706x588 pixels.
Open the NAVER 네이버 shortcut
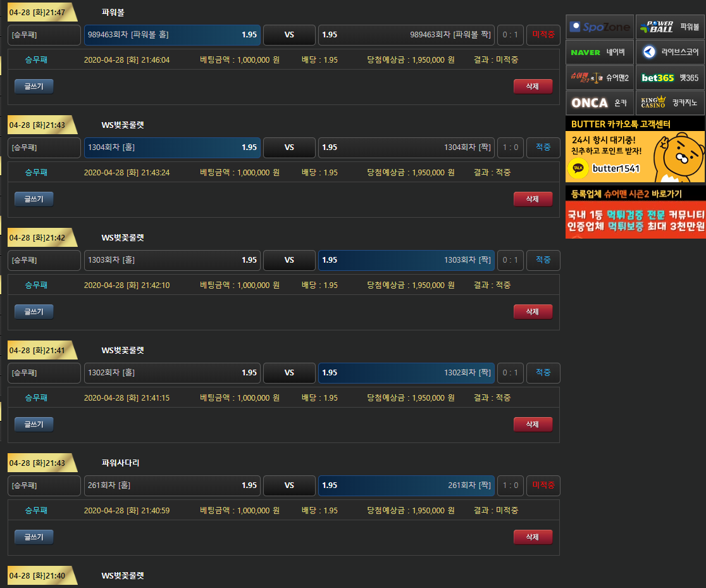coord(599,53)
